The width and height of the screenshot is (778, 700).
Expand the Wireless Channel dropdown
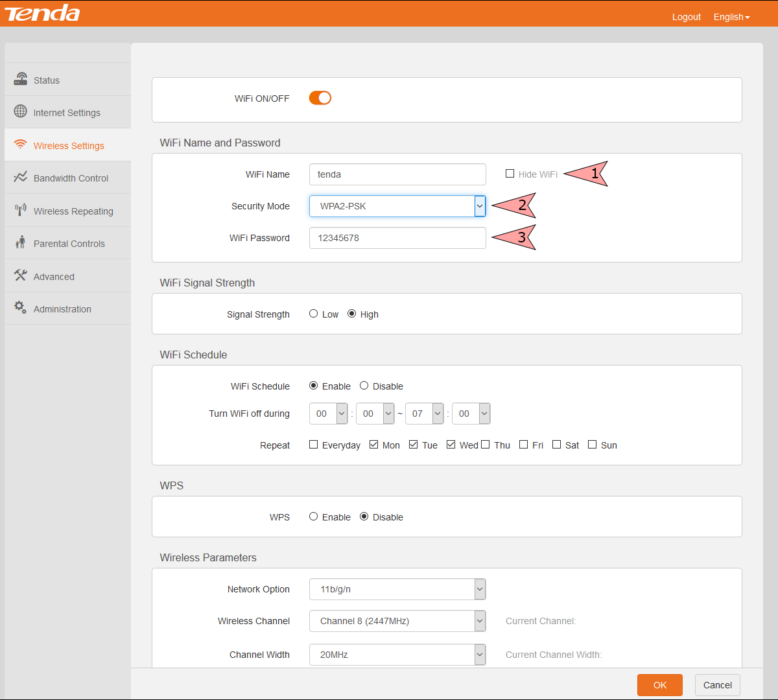(x=397, y=621)
